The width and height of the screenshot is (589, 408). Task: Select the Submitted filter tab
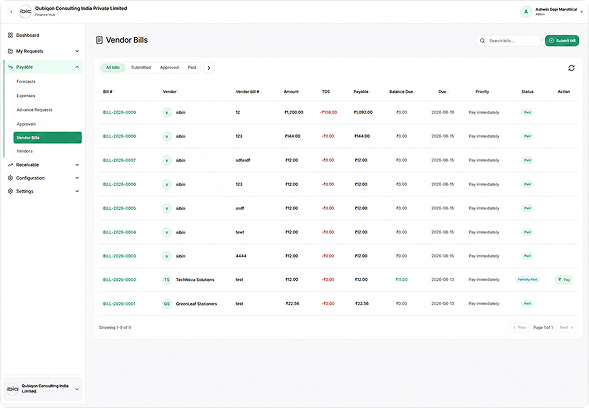point(141,68)
